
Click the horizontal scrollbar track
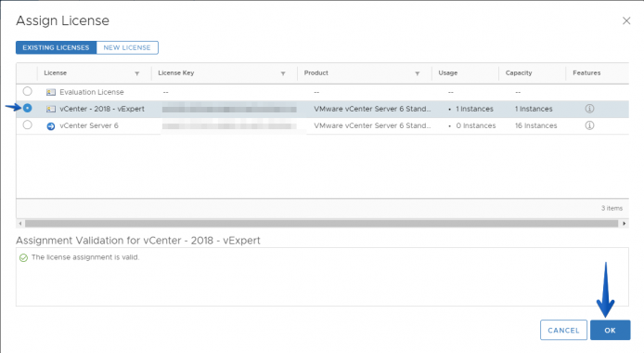coord(322,224)
